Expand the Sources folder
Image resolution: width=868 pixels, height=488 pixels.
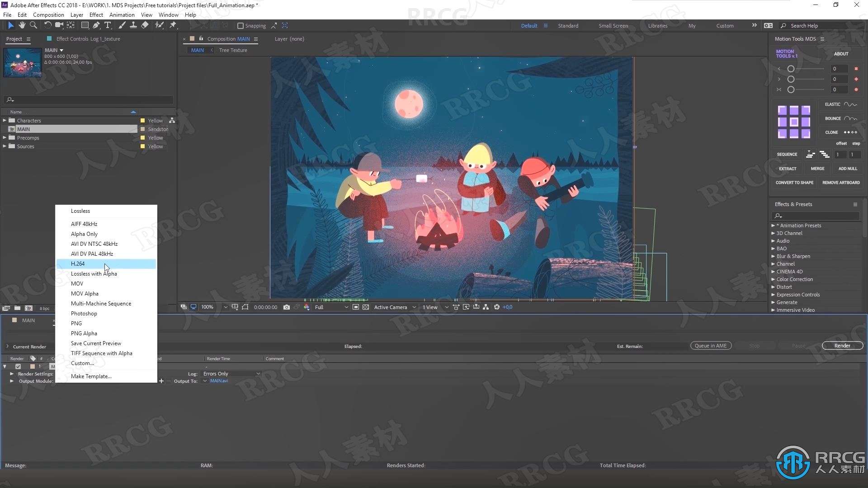click(5, 146)
